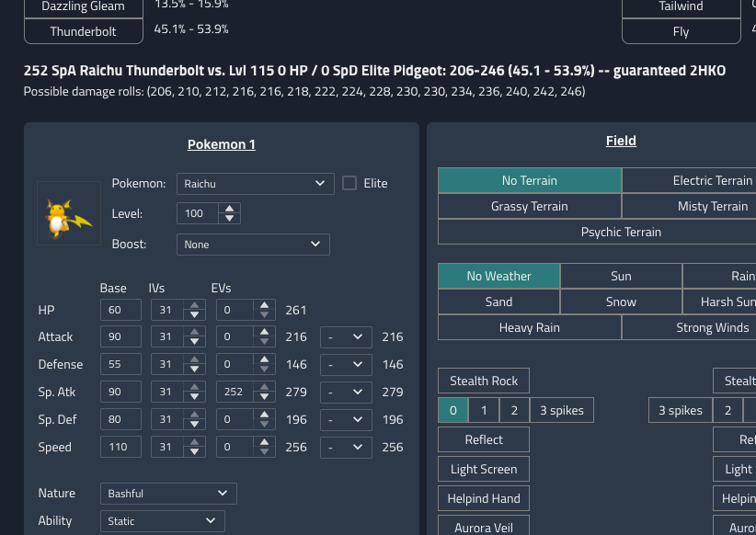The image size is (756, 535).
Task: Click the Speed IVs stepper
Action: (x=194, y=448)
